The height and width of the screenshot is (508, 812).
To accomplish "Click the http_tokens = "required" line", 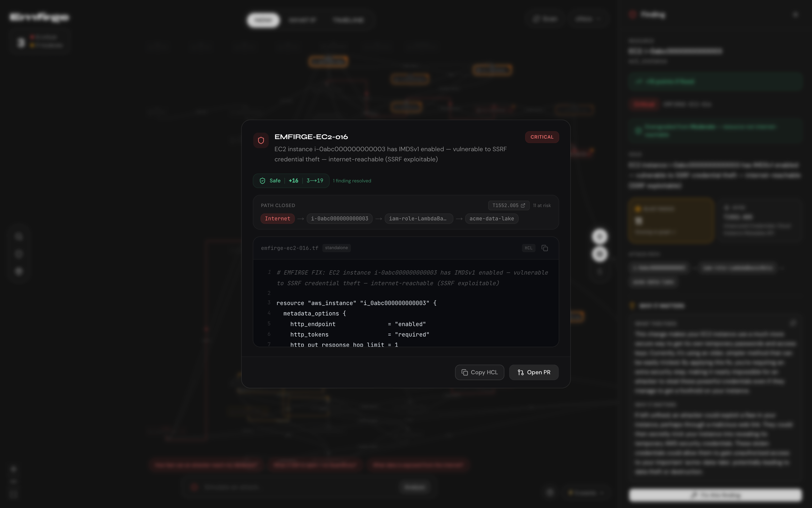I will [359, 335].
